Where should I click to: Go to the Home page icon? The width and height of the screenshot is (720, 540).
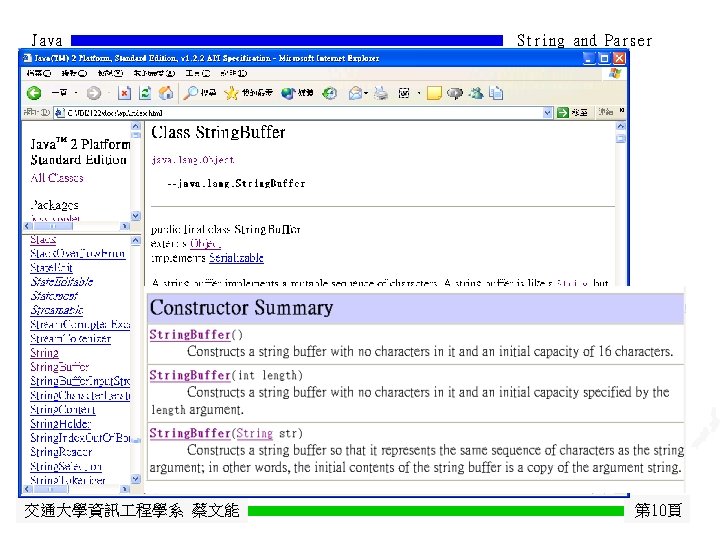[x=166, y=93]
